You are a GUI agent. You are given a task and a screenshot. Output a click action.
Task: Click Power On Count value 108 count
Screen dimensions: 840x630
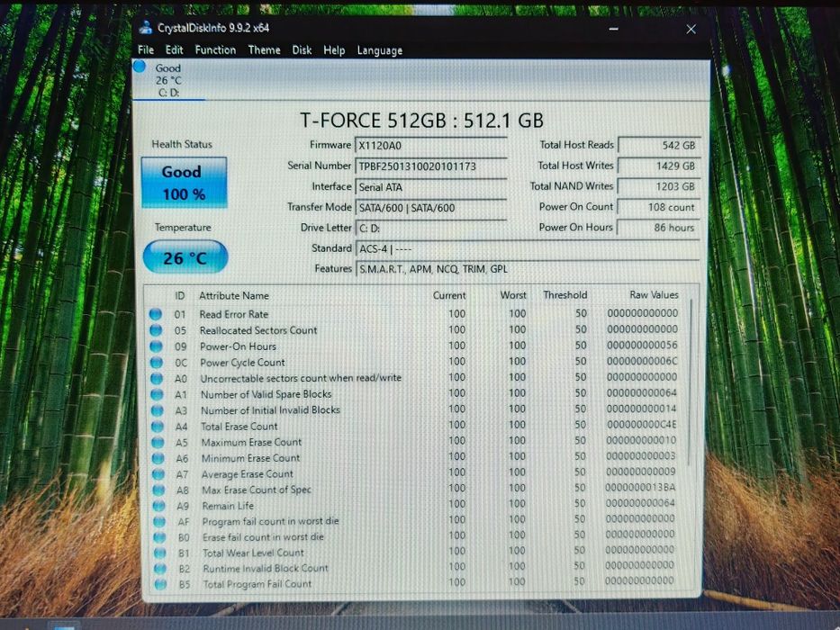659,207
